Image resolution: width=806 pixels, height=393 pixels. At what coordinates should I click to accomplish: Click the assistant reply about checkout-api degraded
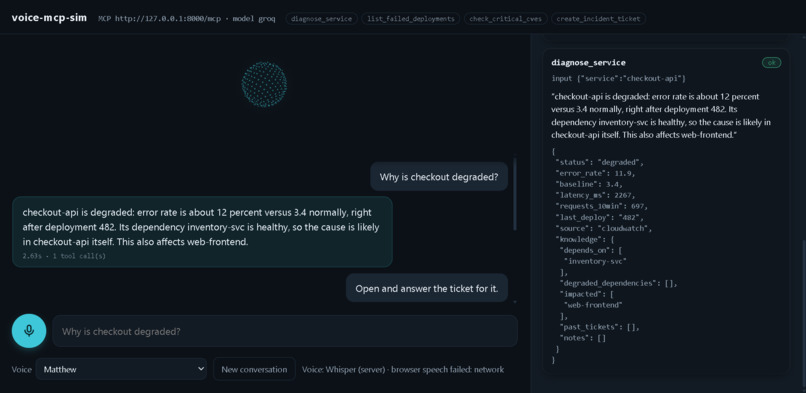click(x=202, y=232)
